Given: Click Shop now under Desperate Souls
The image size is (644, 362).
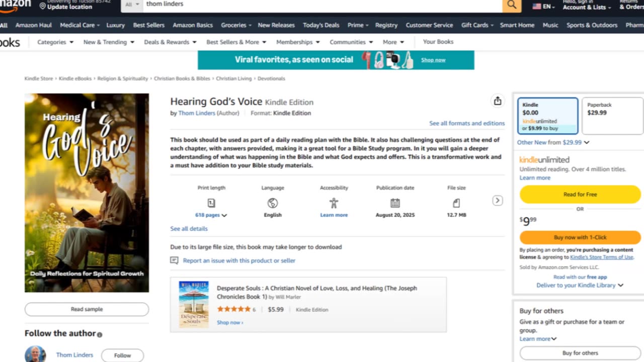Looking at the screenshot, I should click(230, 322).
